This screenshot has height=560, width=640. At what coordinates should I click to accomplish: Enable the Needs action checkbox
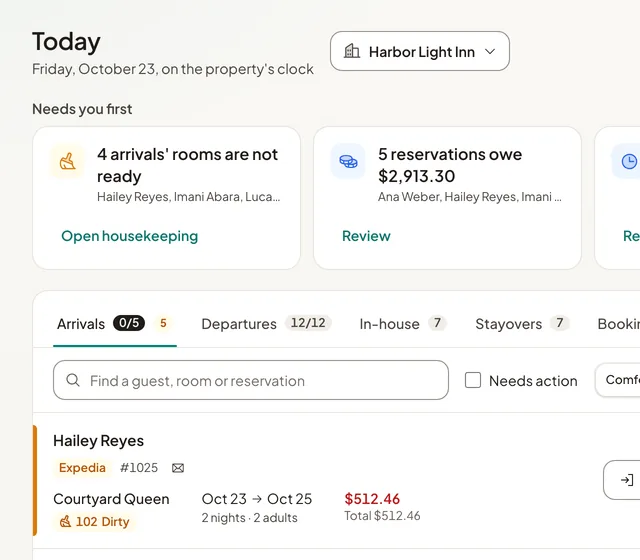[x=473, y=380]
